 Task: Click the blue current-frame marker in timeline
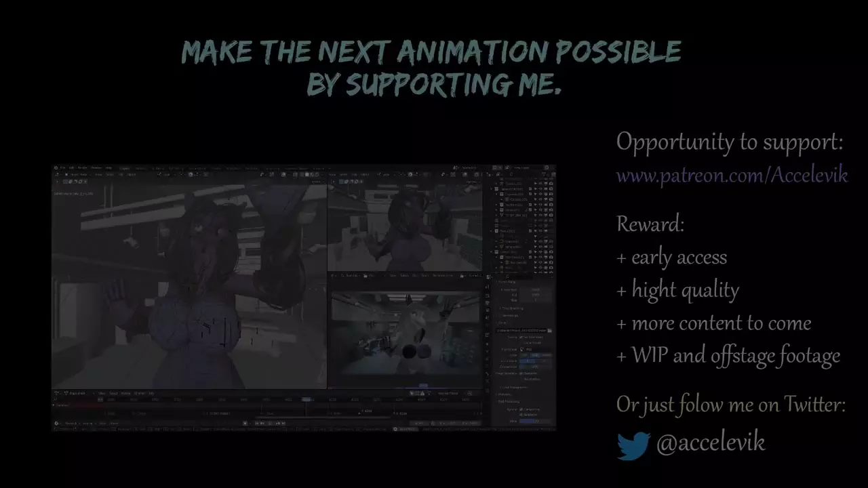(x=307, y=400)
